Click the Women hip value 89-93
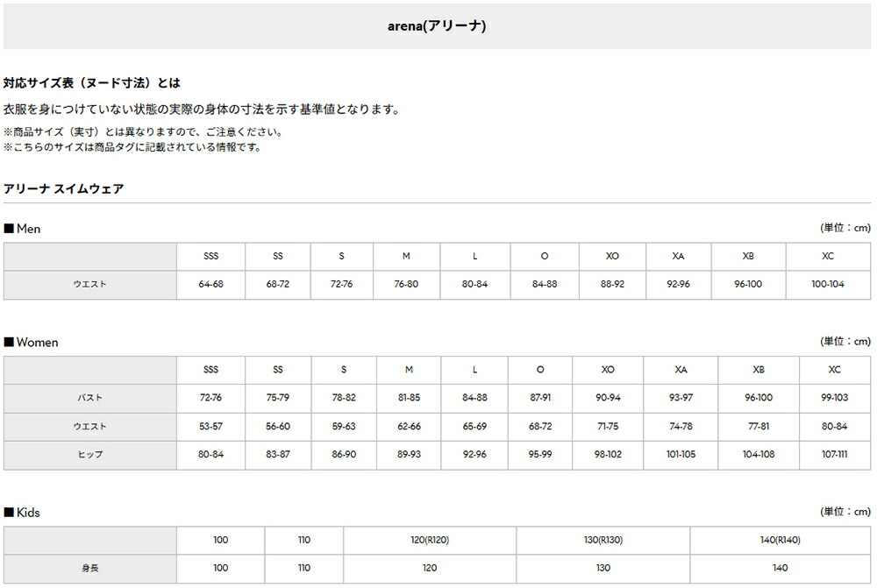Viewport: 877px width, 588px height. coord(409,455)
